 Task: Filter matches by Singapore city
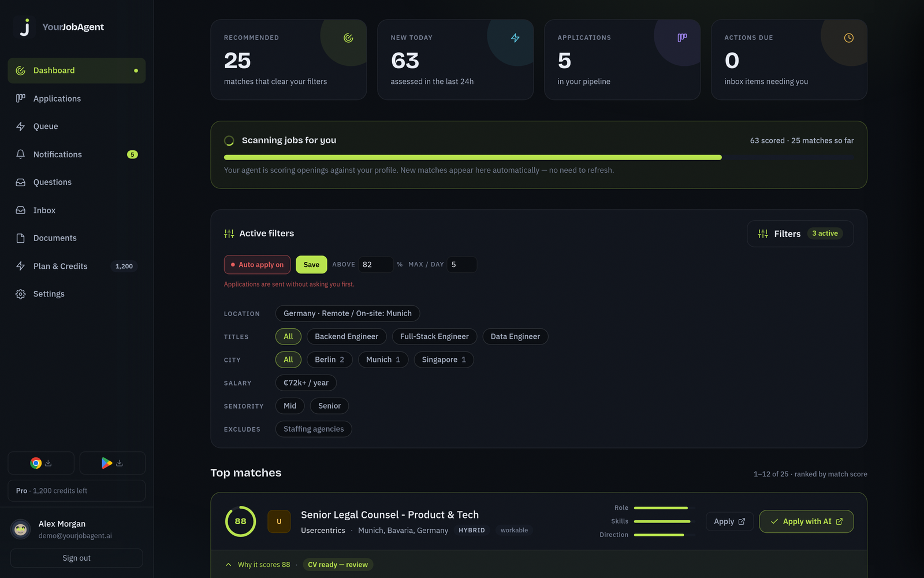444,360
